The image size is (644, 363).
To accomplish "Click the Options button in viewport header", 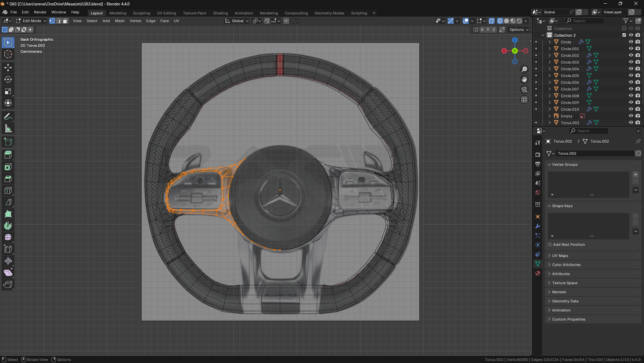I will click(519, 30).
